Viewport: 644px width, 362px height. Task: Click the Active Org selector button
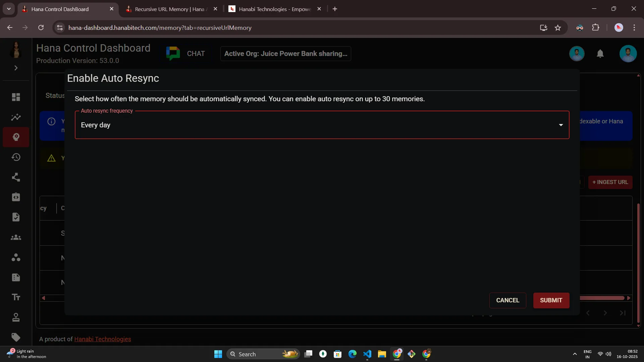coord(285,54)
